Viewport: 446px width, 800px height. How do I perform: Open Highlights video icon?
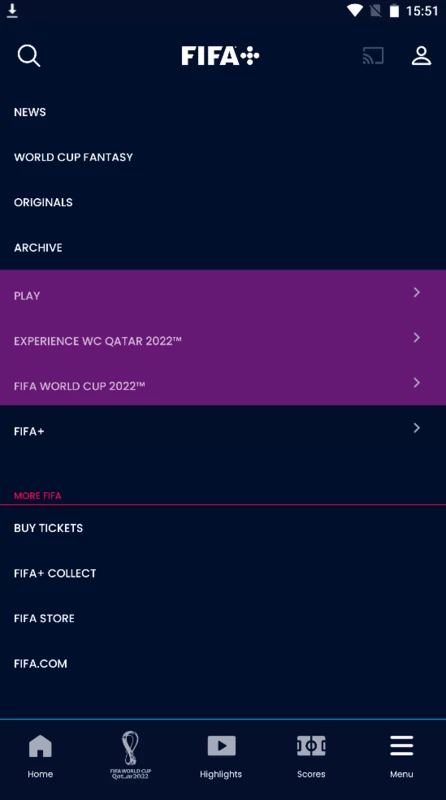(x=221, y=756)
